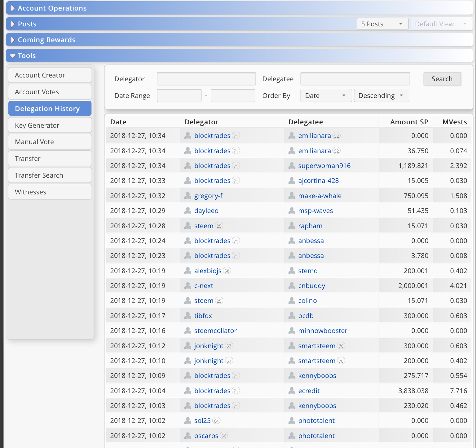This screenshot has width=476, height=448.
Task: Select amount 2,000.001 in cnbuddy row
Action: click(413, 286)
